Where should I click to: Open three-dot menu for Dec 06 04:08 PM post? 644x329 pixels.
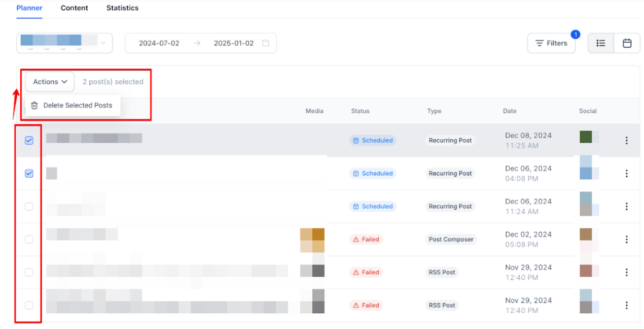(x=626, y=174)
